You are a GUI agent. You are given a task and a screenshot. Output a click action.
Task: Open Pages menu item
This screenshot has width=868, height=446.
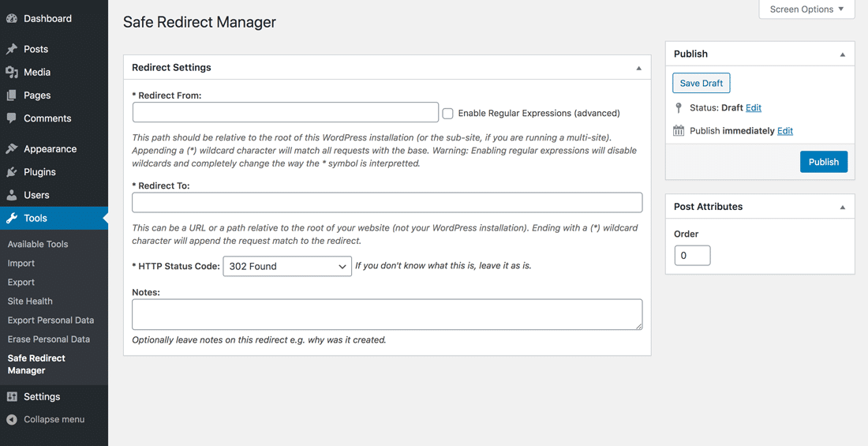(x=54, y=96)
